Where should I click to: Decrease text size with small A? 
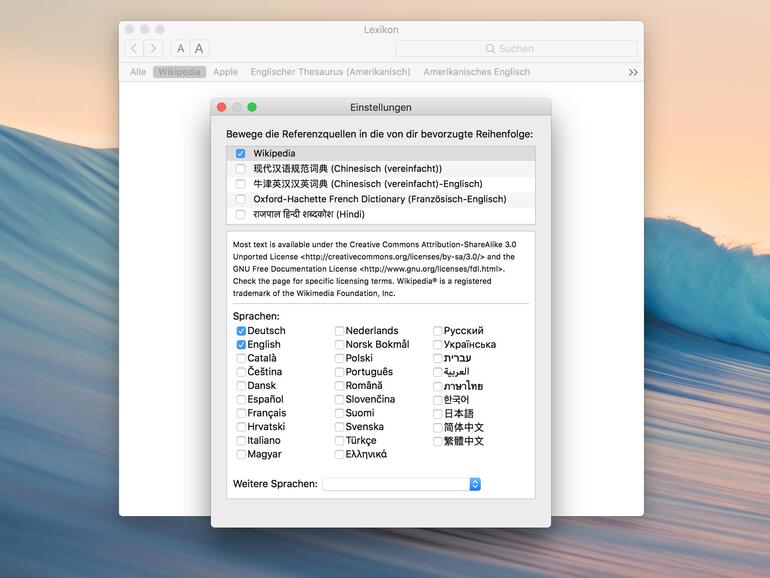(x=181, y=49)
